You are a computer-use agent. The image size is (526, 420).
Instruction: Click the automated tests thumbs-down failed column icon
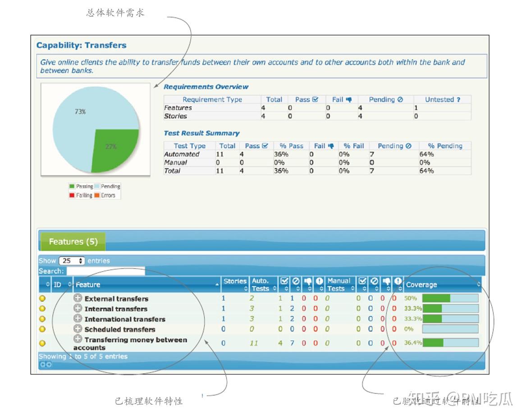307,281
